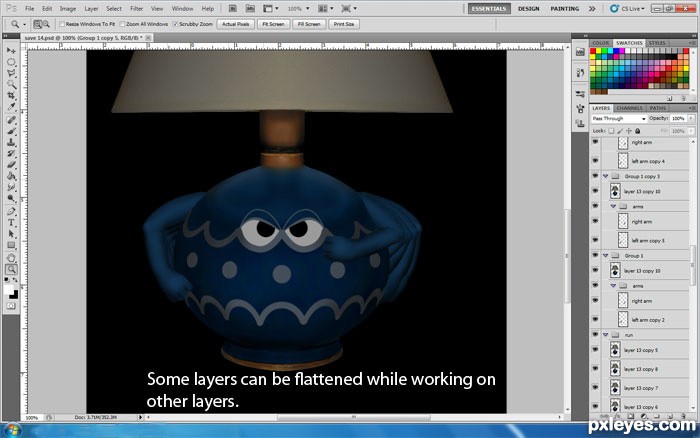The image size is (700, 438).
Task: Enable Resize Windows To Fit checkbox
Action: (x=62, y=24)
